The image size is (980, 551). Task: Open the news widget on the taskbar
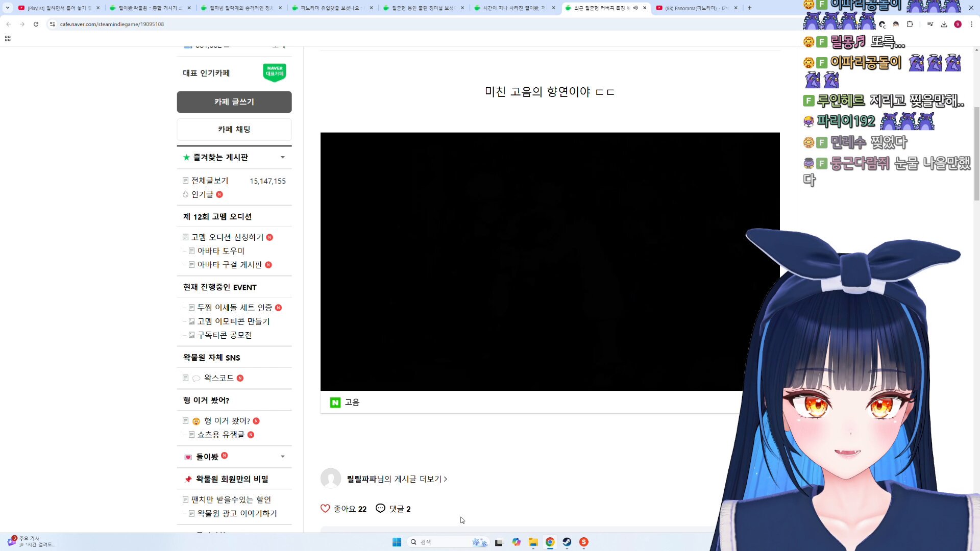coord(31,542)
